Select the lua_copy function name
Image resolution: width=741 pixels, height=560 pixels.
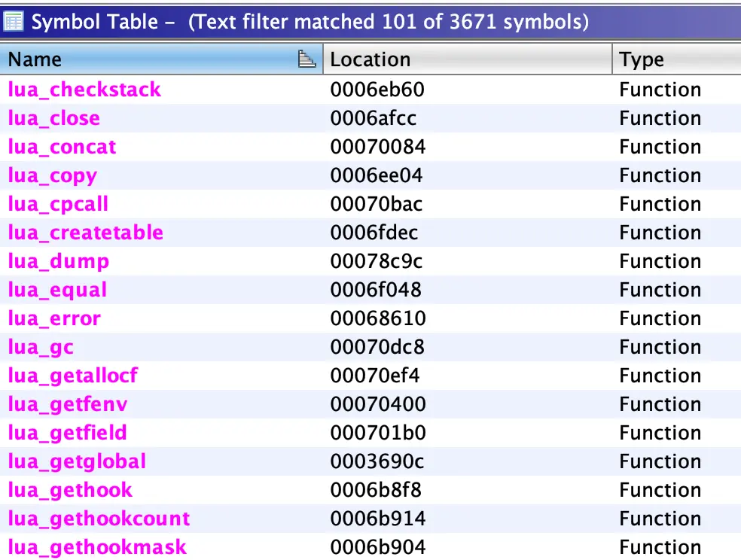pos(52,175)
